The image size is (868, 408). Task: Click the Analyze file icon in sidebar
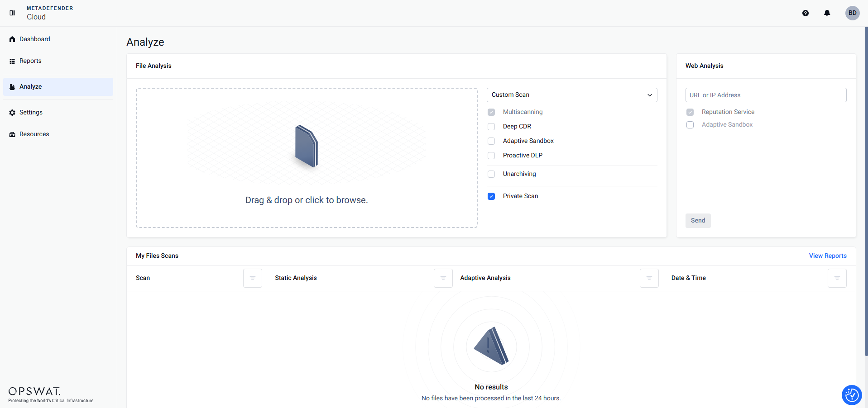coord(12,87)
